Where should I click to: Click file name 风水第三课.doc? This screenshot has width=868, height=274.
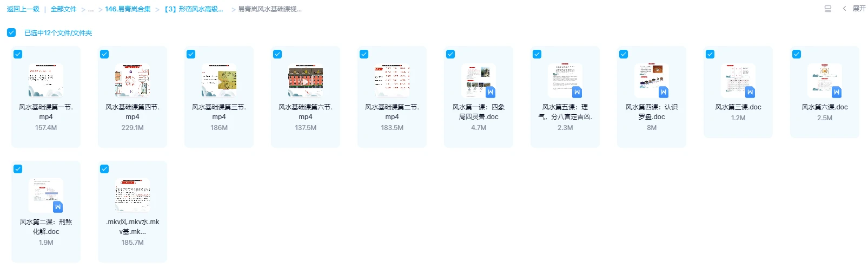(x=738, y=107)
